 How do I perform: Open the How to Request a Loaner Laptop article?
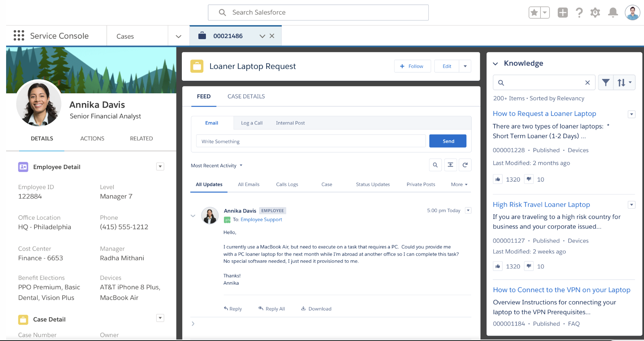544,114
